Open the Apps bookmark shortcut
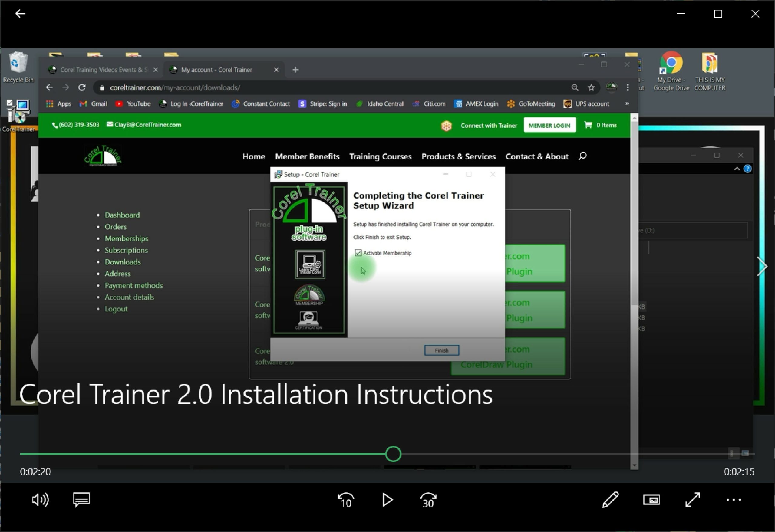The height and width of the screenshot is (532, 775). (59, 104)
